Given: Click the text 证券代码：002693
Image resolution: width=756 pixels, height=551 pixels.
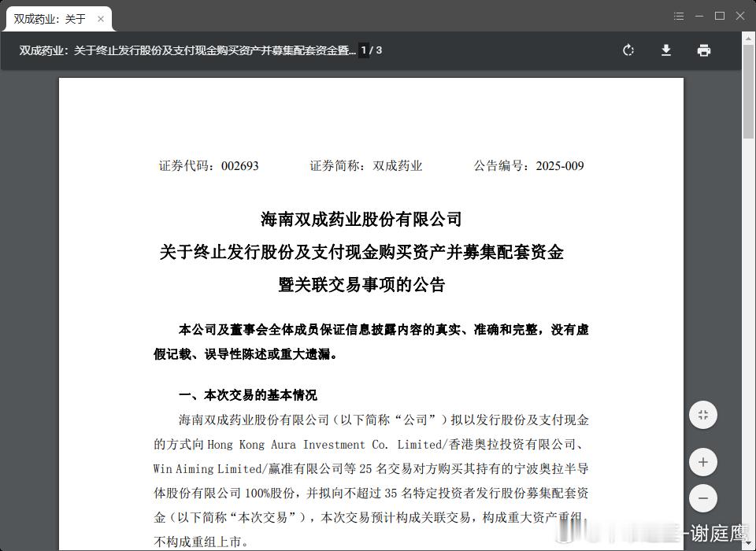Looking at the screenshot, I should pos(209,166).
